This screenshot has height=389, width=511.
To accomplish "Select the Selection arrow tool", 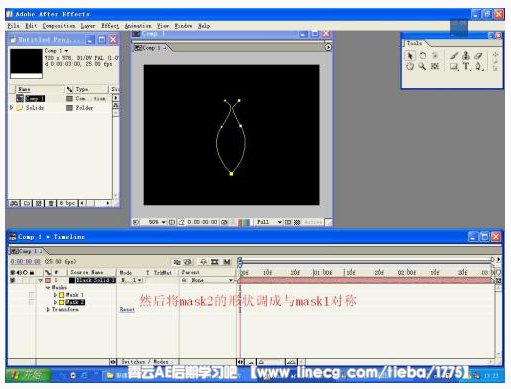I will (410, 56).
